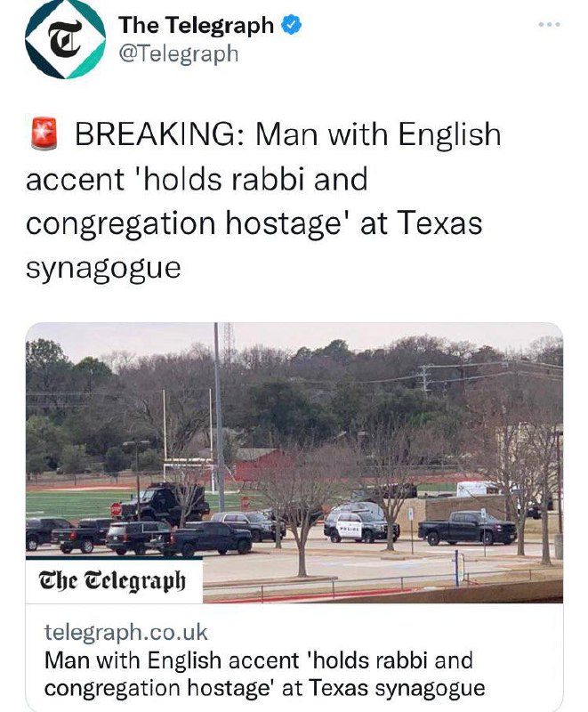588x712 pixels.
Task: Click The Telegraph logo overlay on image
Action: pos(112,580)
